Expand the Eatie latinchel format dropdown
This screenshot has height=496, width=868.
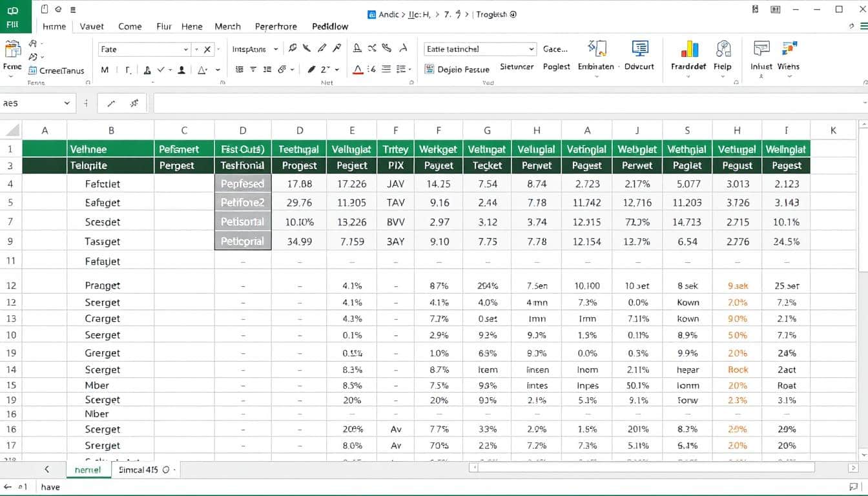point(531,49)
